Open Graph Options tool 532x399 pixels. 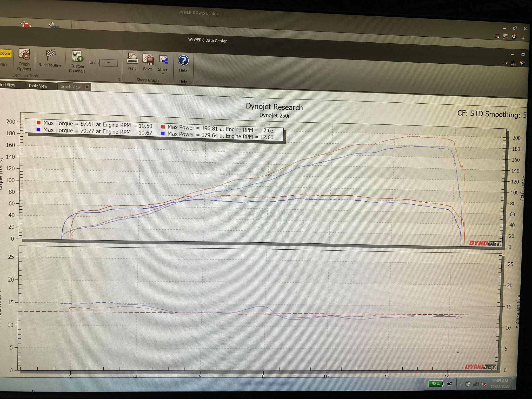click(24, 59)
